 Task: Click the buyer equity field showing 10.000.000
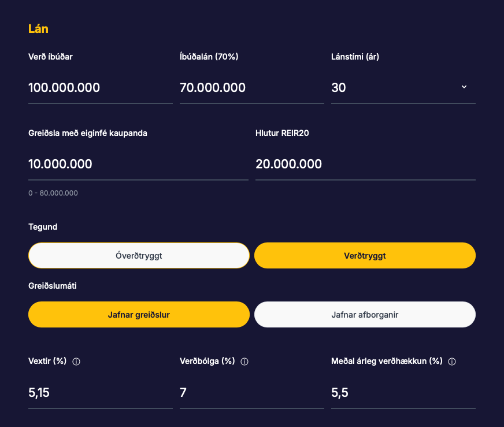(x=138, y=164)
